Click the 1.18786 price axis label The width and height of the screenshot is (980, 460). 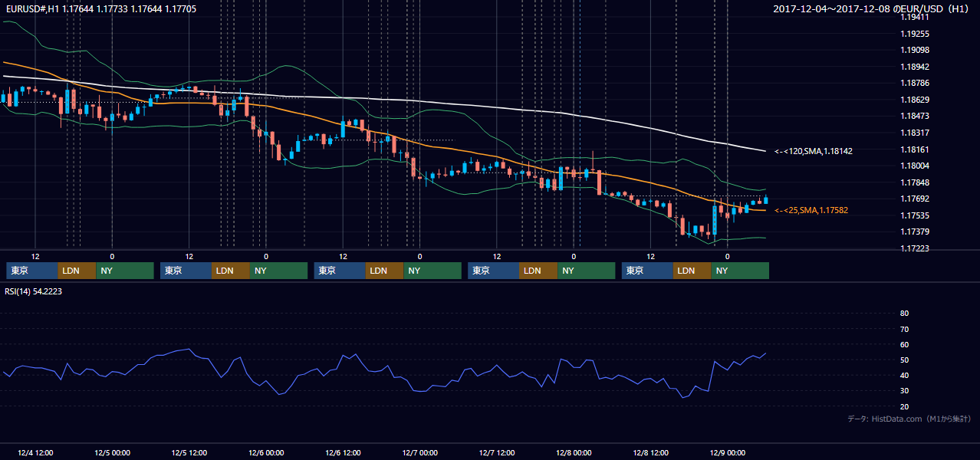point(914,84)
